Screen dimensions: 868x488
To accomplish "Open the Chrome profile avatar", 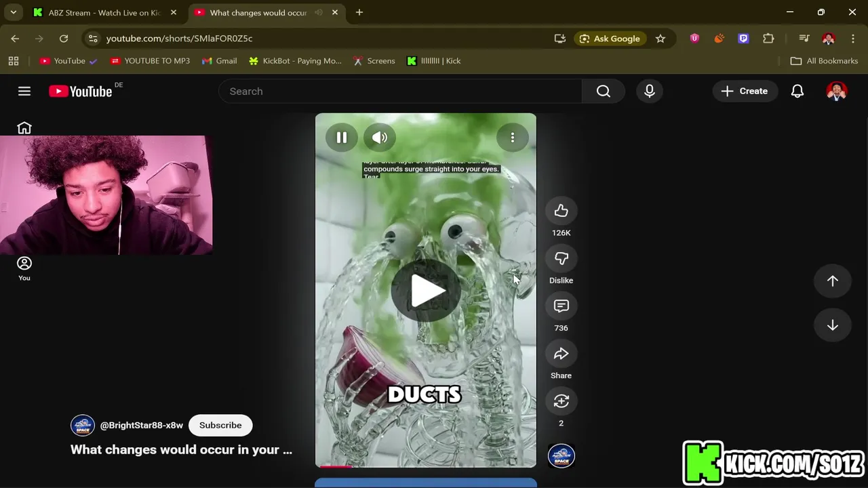I will (x=828, y=39).
